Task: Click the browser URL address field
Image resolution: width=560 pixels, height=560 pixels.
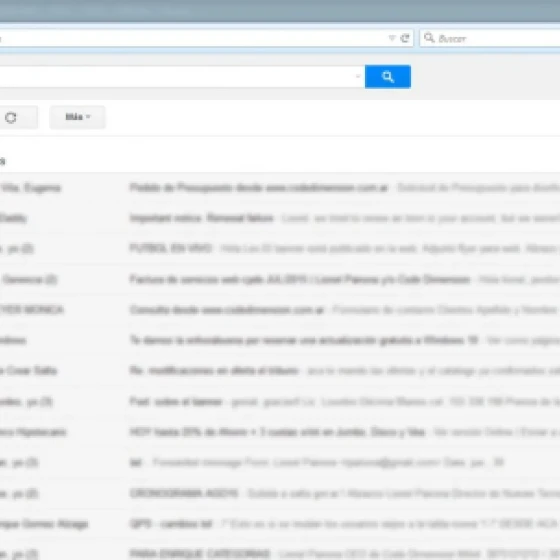Action: point(193,38)
